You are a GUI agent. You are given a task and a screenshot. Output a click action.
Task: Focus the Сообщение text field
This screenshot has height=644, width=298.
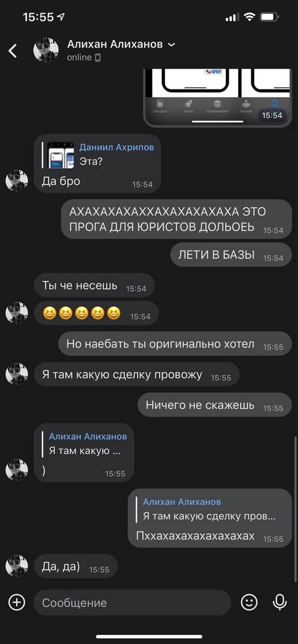pos(132,602)
